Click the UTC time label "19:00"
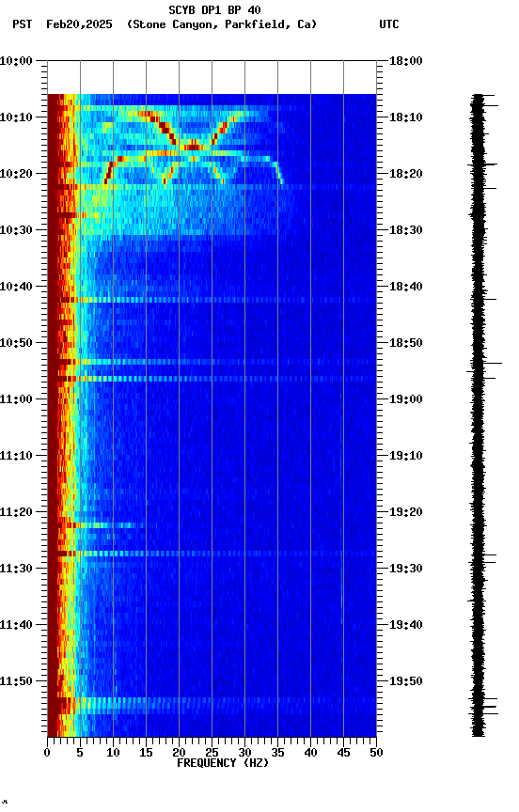This screenshot has height=812, width=519. click(406, 399)
